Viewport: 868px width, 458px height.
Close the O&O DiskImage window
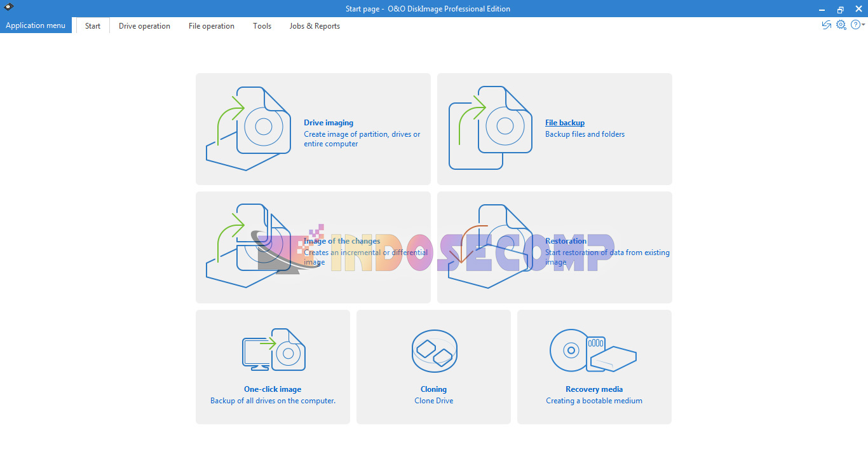tap(858, 9)
